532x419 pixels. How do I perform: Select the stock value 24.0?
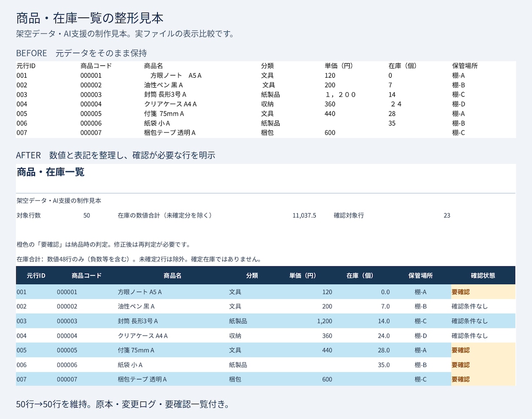(x=384, y=336)
